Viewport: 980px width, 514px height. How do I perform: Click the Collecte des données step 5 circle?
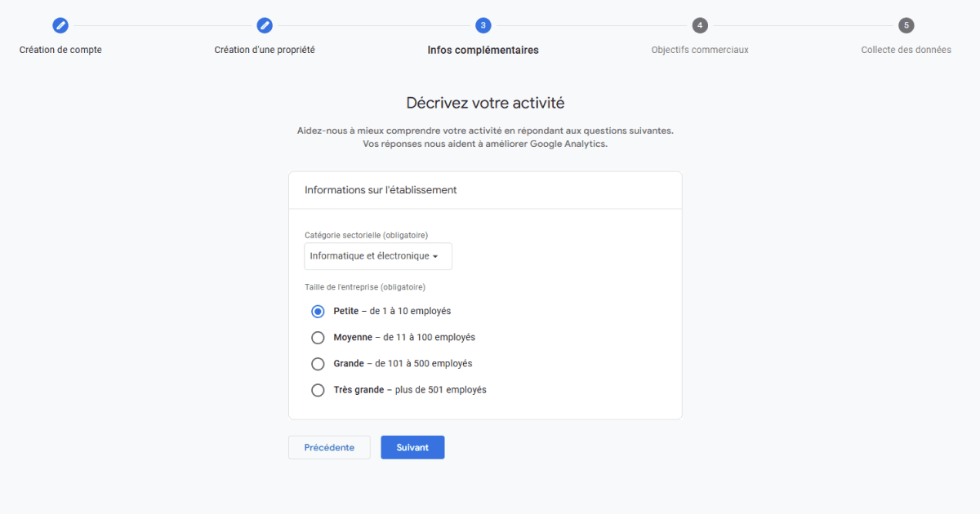tap(906, 25)
